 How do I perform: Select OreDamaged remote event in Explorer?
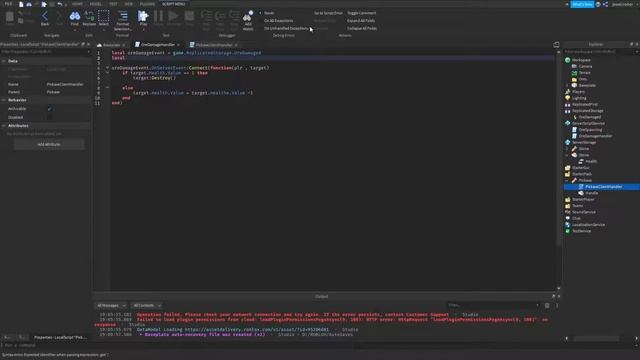pyautogui.click(x=589, y=117)
